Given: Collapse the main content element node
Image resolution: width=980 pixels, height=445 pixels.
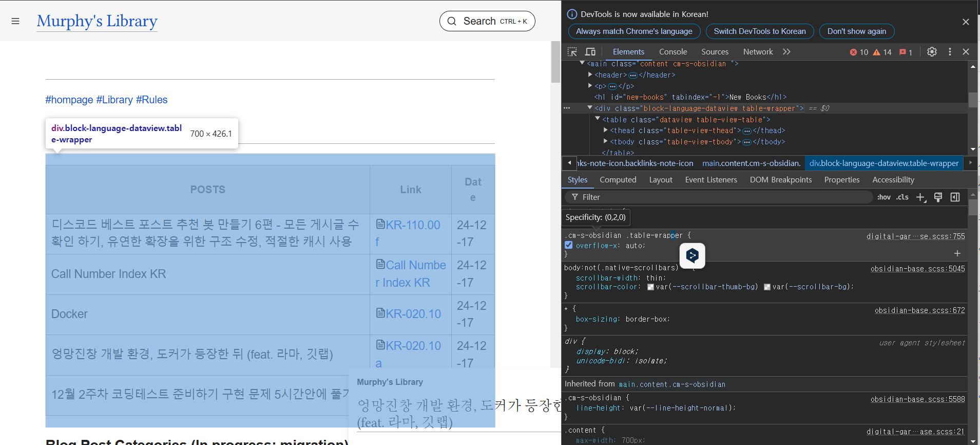Looking at the screenshot, I should [582, 63].
